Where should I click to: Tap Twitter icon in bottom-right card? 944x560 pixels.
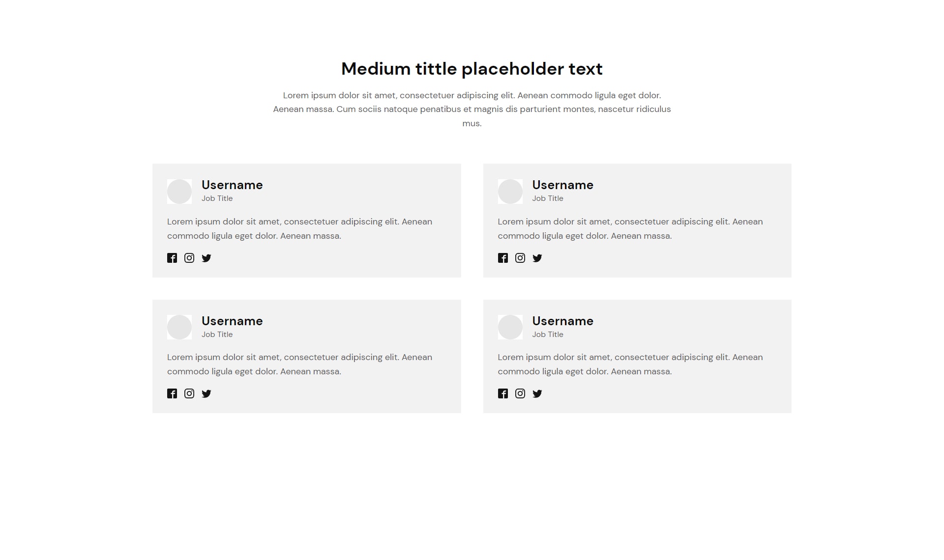click(x=537, y=393)
